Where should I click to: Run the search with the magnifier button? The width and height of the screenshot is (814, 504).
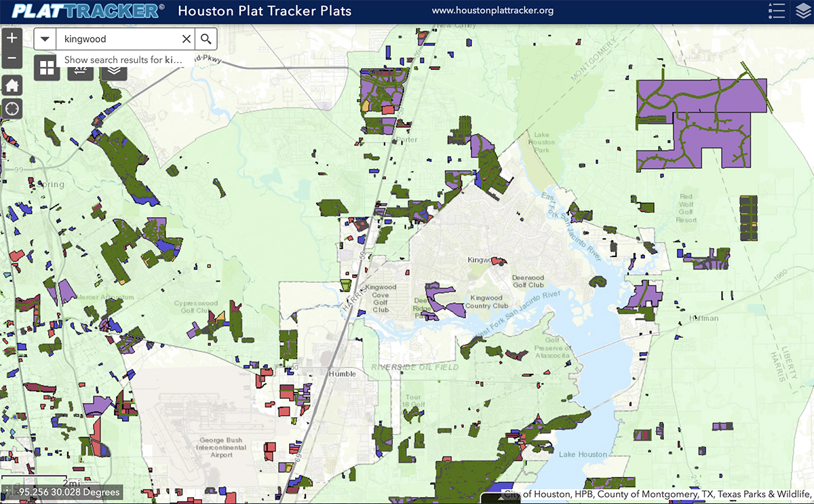click(x=206, y=39)
